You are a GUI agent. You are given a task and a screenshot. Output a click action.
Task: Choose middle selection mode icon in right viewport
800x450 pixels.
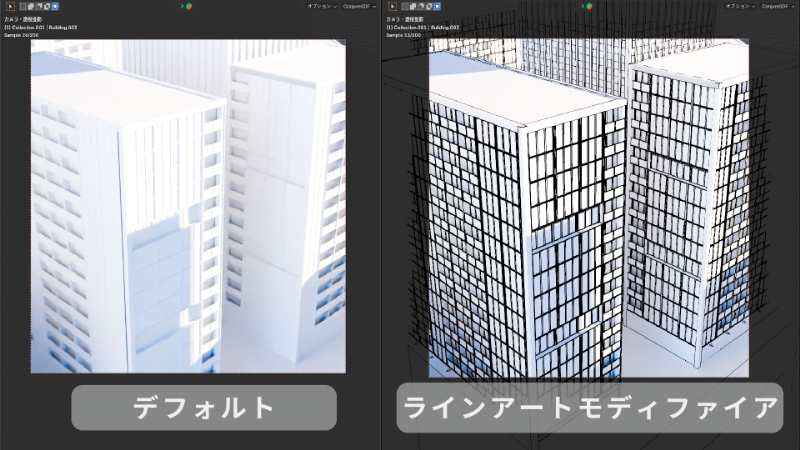422,6
